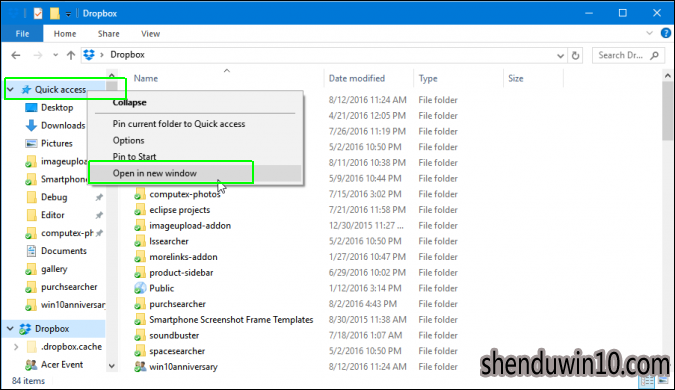Click the Public folder globe icon
The height and width of the screenshot is (390, 675).
[140, 288]
